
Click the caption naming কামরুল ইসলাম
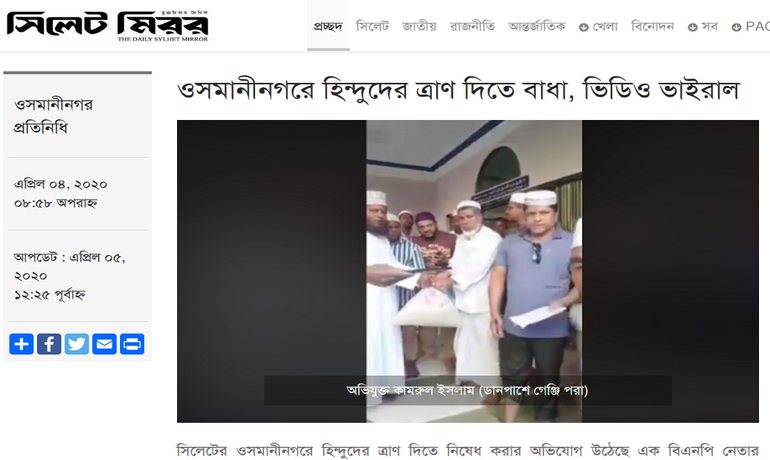(468, 390)
